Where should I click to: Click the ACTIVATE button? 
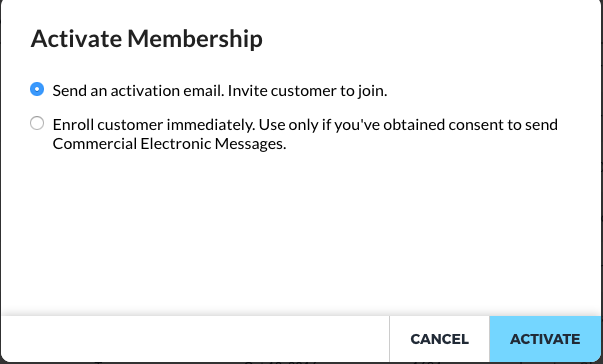[x=545, y=339]
